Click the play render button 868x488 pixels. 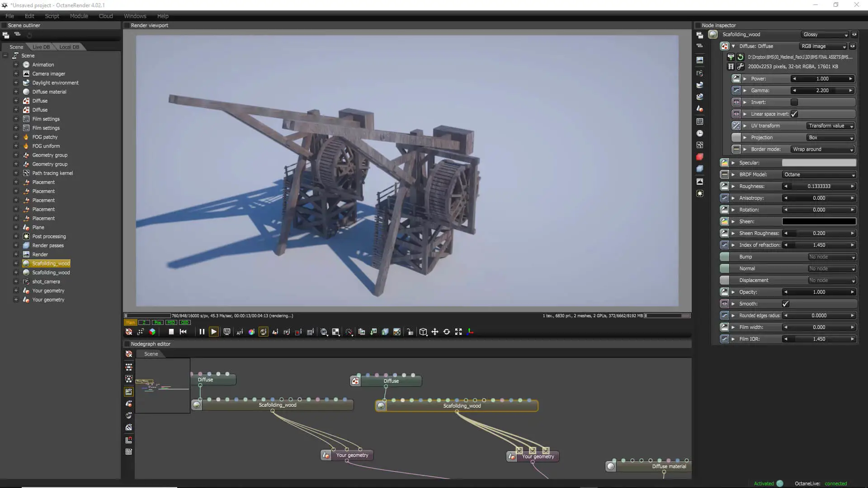coord(214,332)
